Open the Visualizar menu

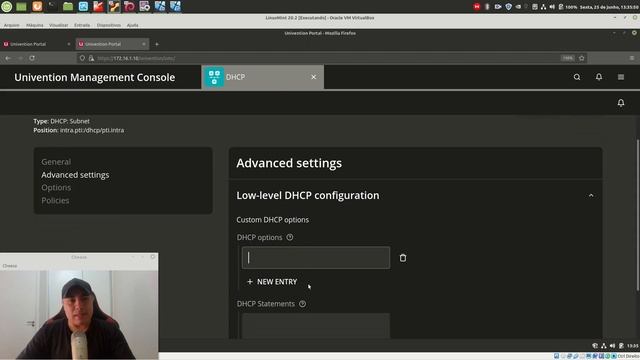click(58, 25)
